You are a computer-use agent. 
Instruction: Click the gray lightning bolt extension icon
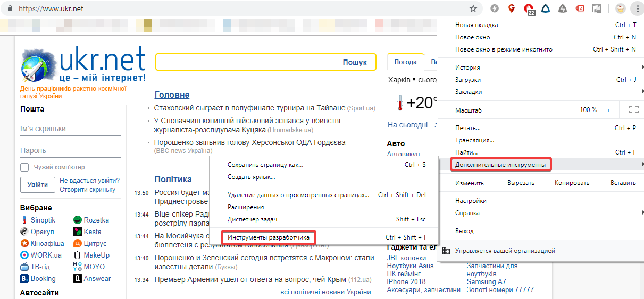click(495, 8)
